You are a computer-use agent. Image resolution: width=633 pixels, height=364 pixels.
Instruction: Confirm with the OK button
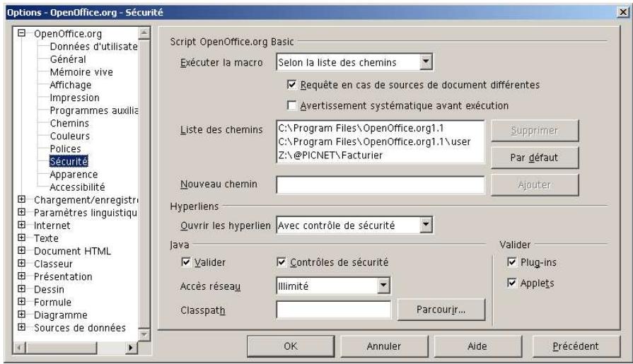[x=291, y=346]
